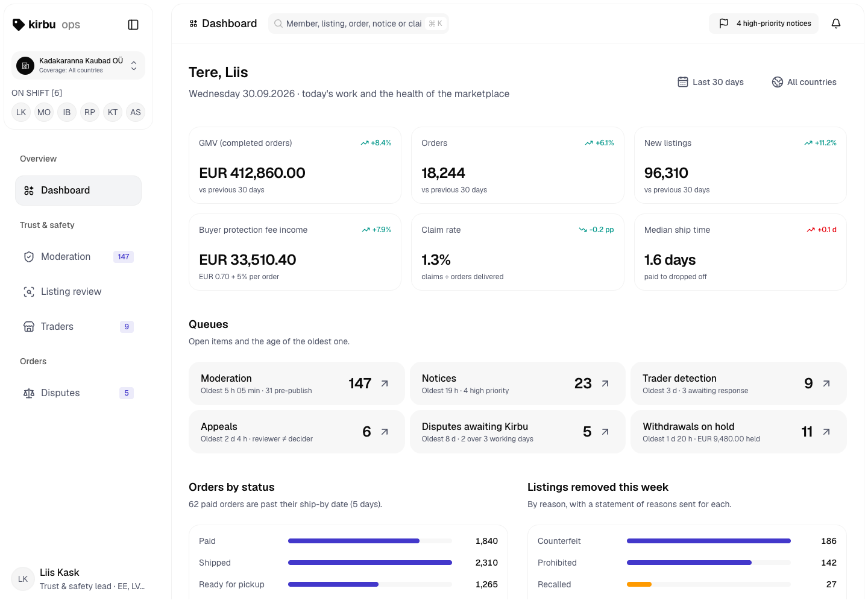
Task: Open the GMV (completed orders) card
Action: pos(295,165)
